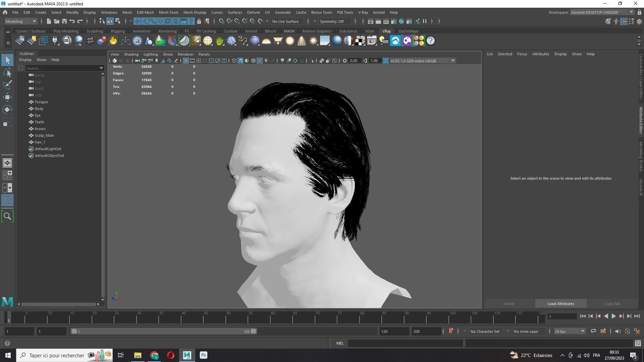Viewport: 644px width, 362px height.
Task: Open the 24 fps frame rate dropdown
Action: pos(570,331)
